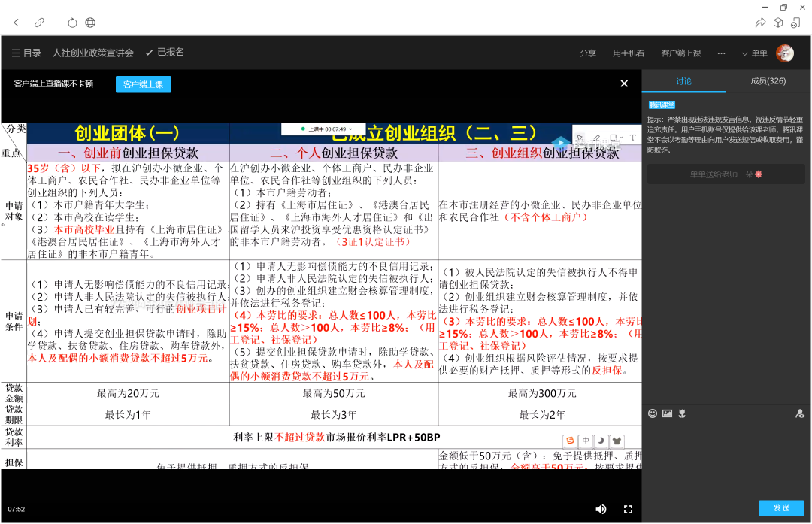Click the 最长为3年 loan term cell
The image size is (812, 524).
(x=334, y=415)
